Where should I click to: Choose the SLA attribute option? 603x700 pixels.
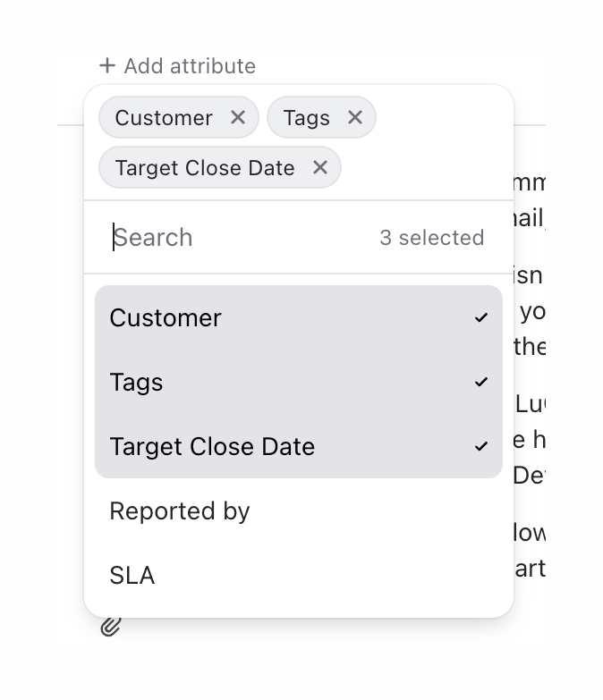132,575
